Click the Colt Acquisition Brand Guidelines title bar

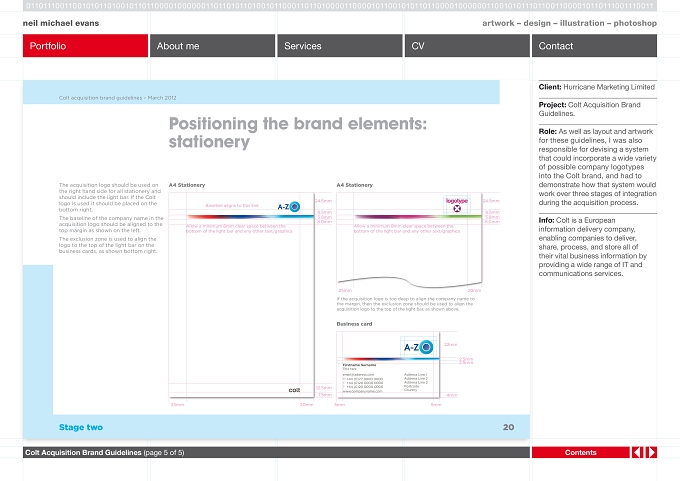coord(276,452)
